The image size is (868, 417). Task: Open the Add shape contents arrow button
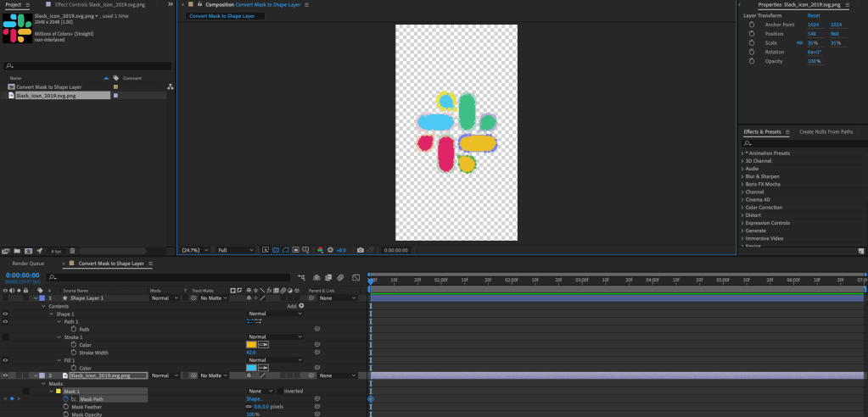(x=301, y=306)
